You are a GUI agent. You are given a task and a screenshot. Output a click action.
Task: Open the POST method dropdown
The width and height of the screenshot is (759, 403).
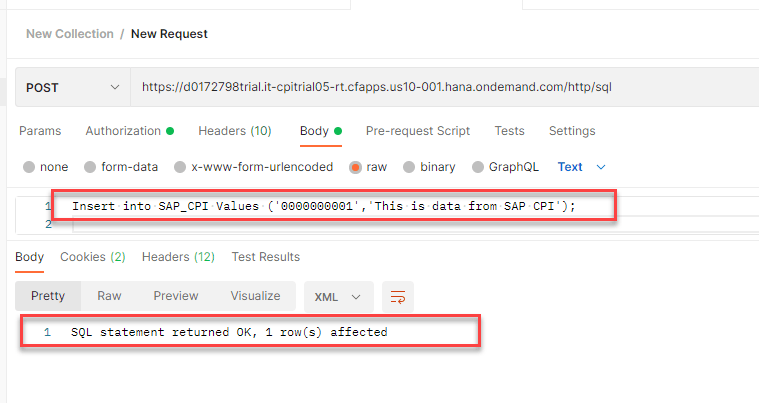click(73, 87)
